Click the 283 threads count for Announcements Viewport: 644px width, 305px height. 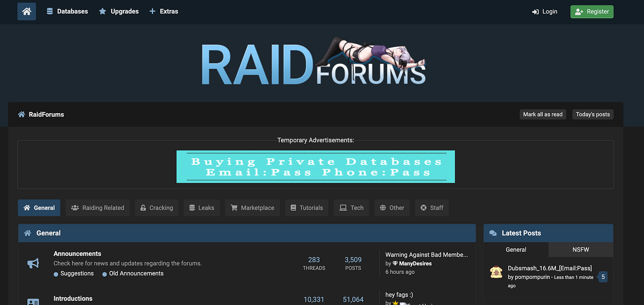coord(314,260)
